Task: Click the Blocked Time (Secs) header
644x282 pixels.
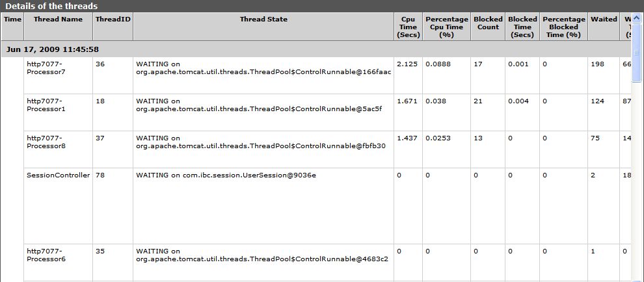Action: (x=522, y=27)
